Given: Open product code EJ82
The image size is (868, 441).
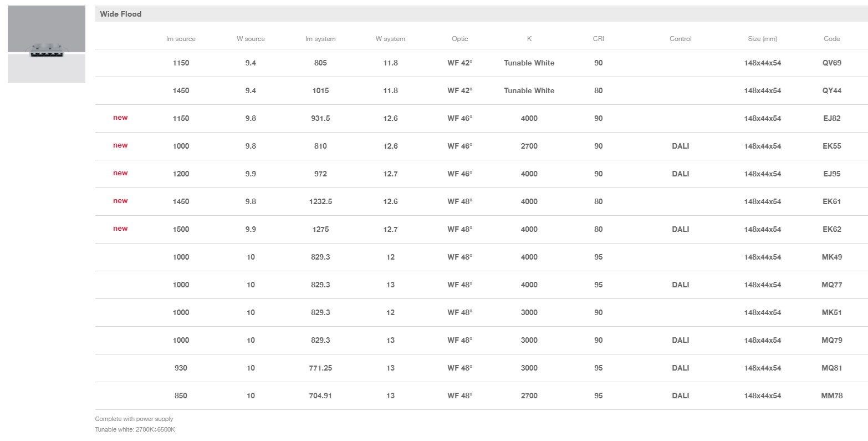Looking at the screenshot, I should point(831,118).
